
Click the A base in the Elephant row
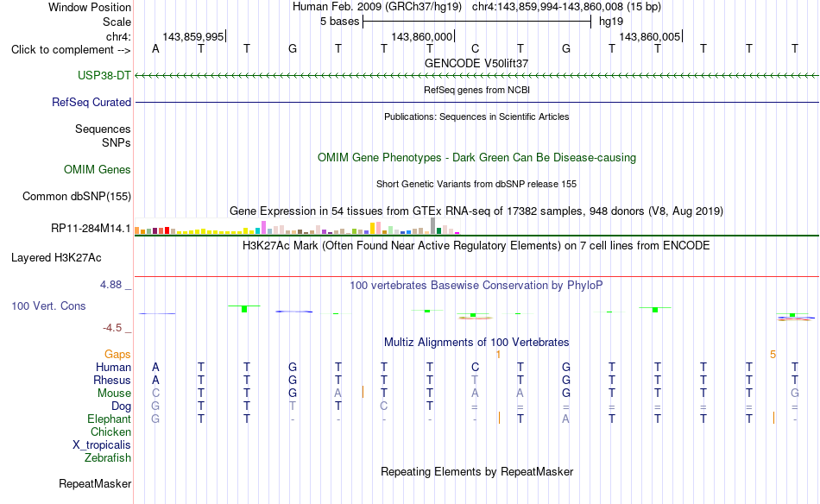(566, 419)
